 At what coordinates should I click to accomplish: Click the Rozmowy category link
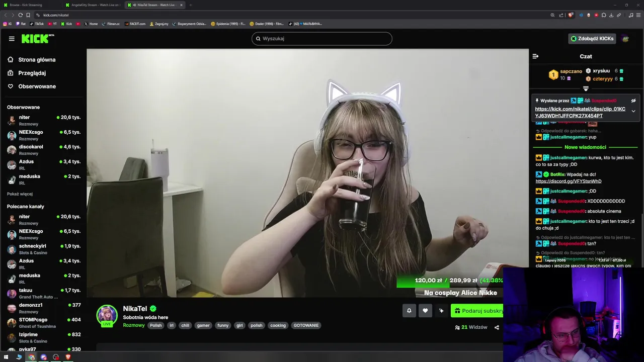[x=134, y=325]
